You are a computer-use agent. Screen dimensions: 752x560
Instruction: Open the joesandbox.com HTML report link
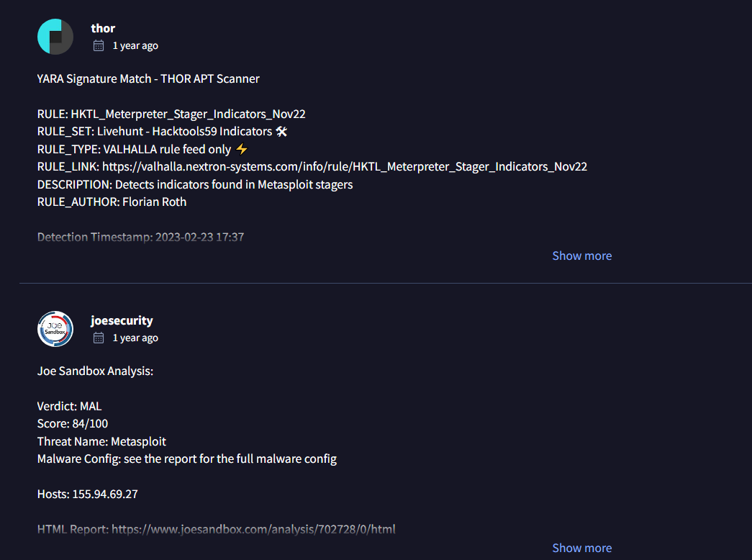253,530
